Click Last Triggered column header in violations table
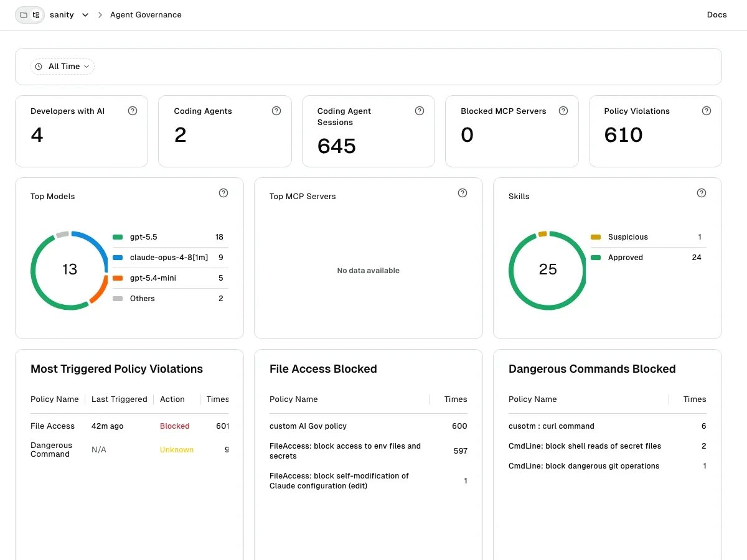 click(x=120, y=399)
